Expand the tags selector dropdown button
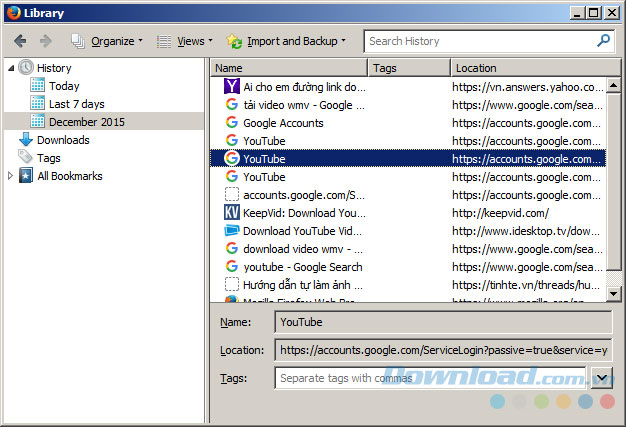This screenshot has width=626, height=427. pos(601,378)
